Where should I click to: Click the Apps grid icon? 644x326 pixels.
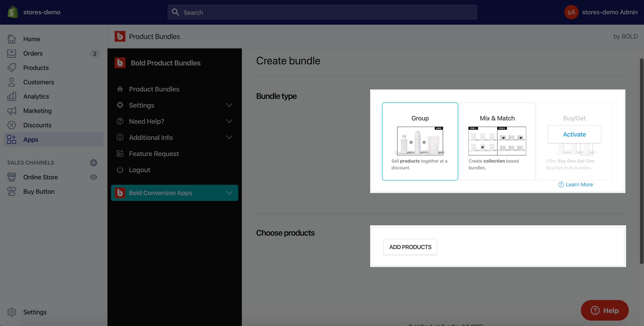[11, 139]
